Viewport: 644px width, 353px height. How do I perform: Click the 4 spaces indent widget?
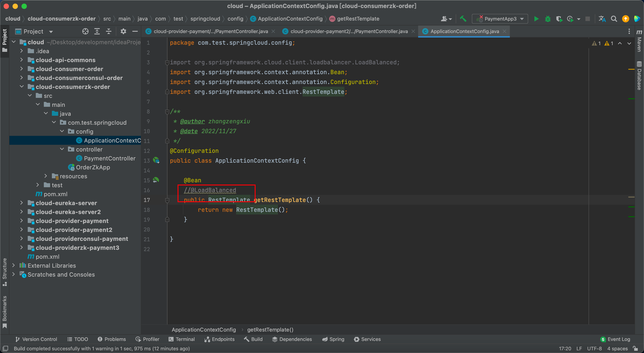pyautogui.click(x=617, y=348)
